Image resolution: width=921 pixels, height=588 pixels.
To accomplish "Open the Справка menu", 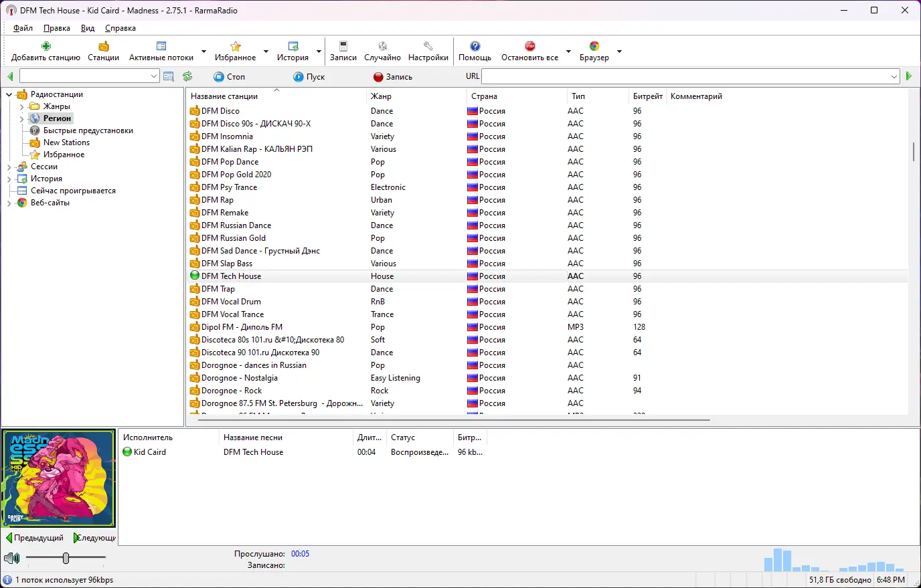I will 120,28.
